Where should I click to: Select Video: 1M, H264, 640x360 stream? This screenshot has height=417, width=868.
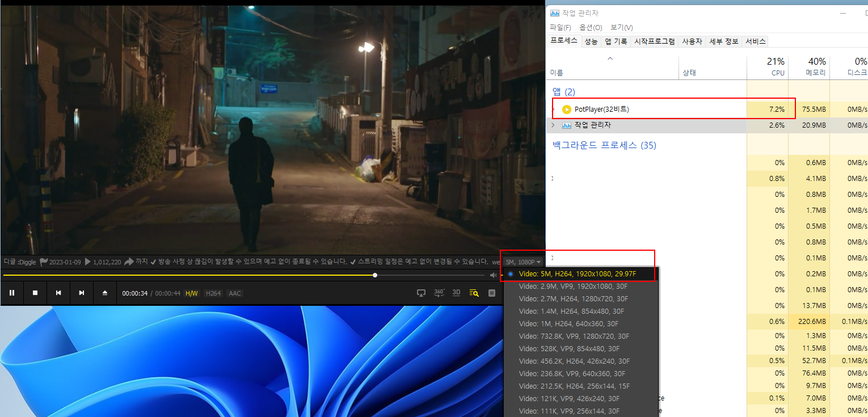pos(581,324)
